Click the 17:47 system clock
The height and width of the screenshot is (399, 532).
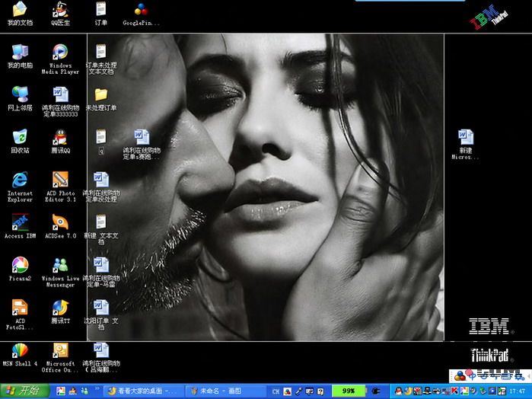pos(517,391)
